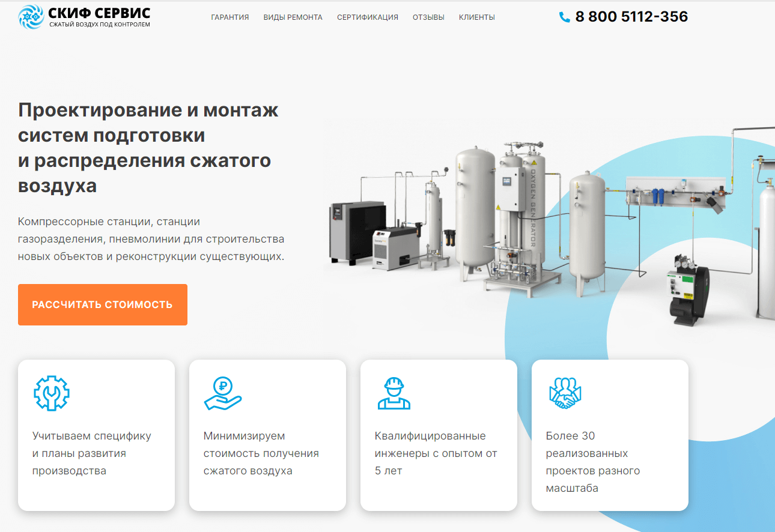Navigate to Отзывы in the header

[x=428, y=17]
